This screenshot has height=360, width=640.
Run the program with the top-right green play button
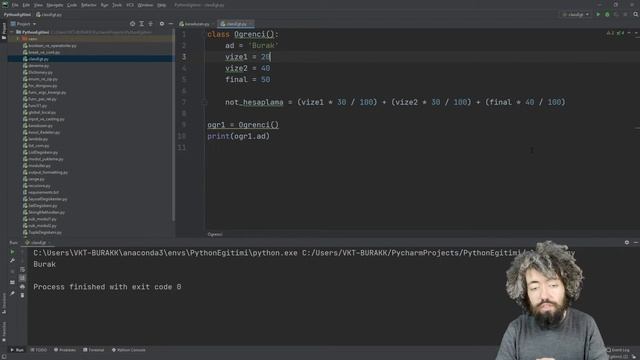click(x=598, y=14)
